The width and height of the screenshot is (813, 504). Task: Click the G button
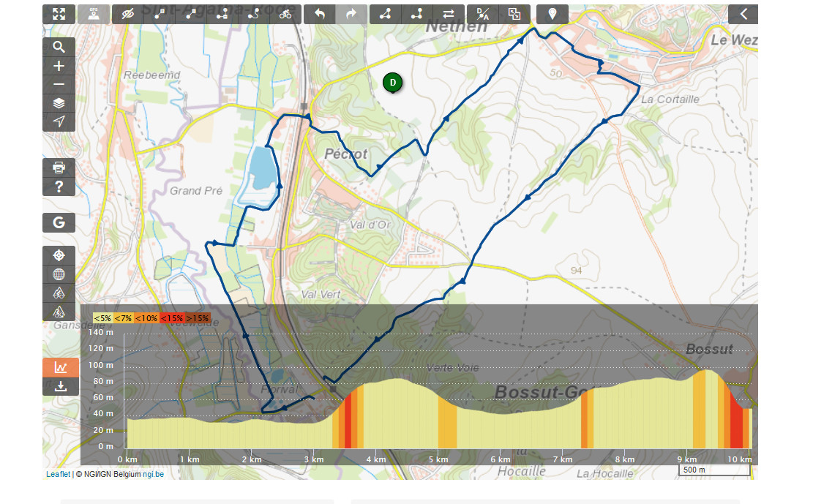click(59, 222)
